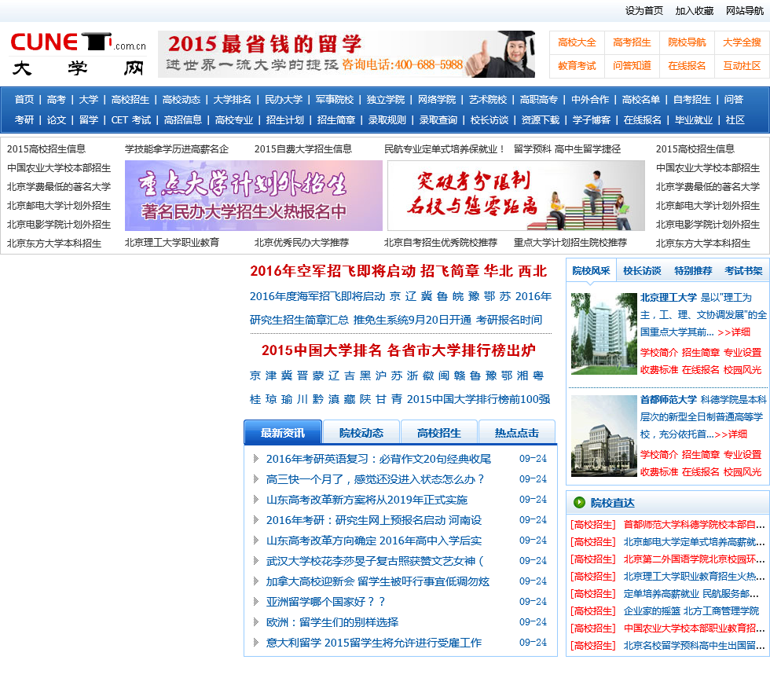
Task: Open 民航专业定单式培养保就业 link
Action: click(x=444, y=149)
